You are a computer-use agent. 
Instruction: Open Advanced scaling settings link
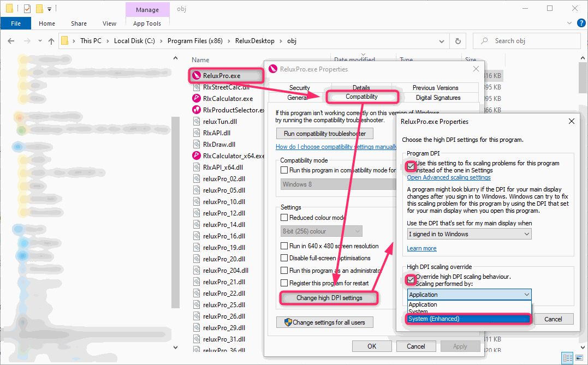click(x=448, y=177)
